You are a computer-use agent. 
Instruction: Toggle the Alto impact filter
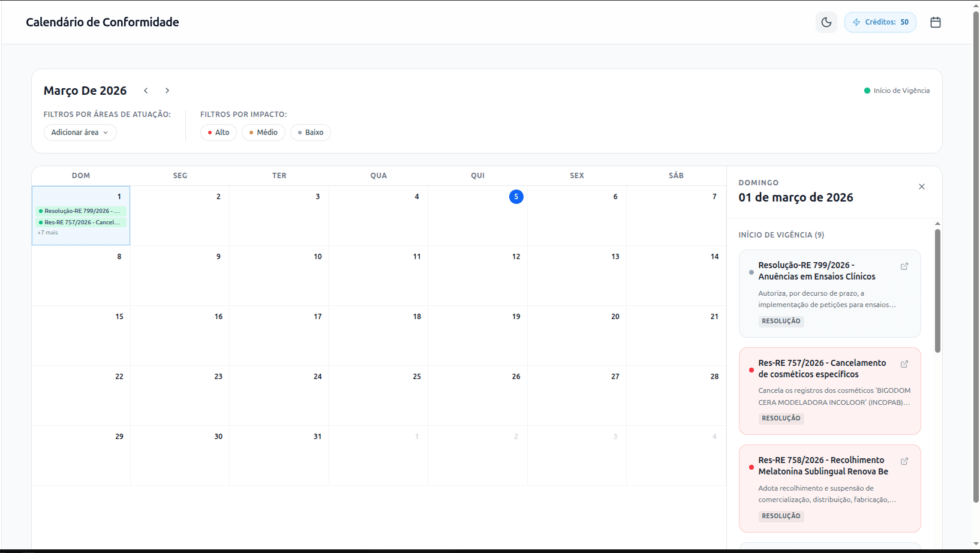(218, 133)
